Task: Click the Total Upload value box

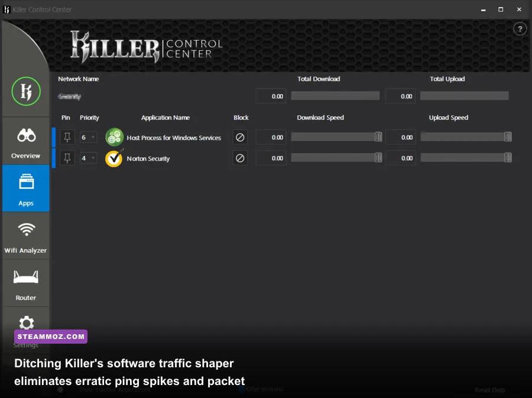Action: [400, 96]
